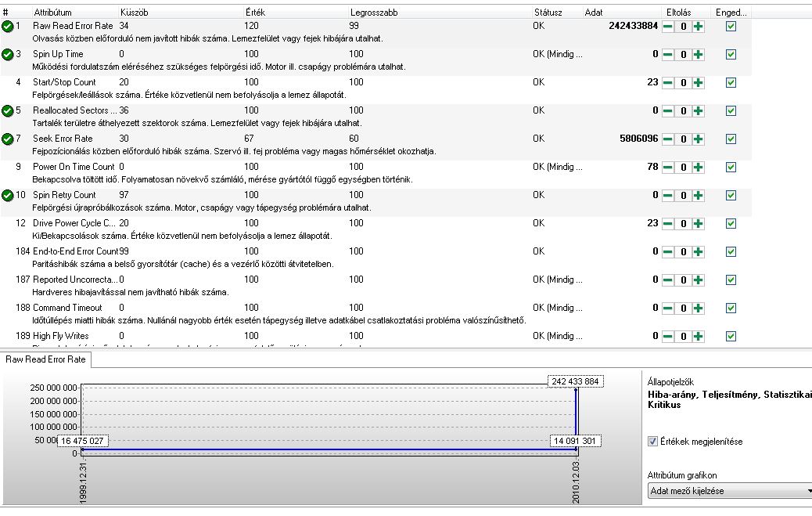Increase offset for Seek Error Rate

698,139
